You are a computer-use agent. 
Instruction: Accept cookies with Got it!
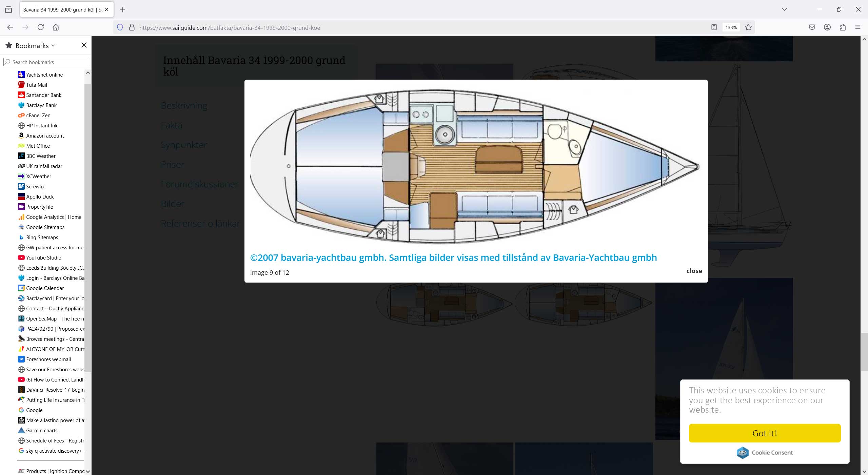tap(765, 433)
